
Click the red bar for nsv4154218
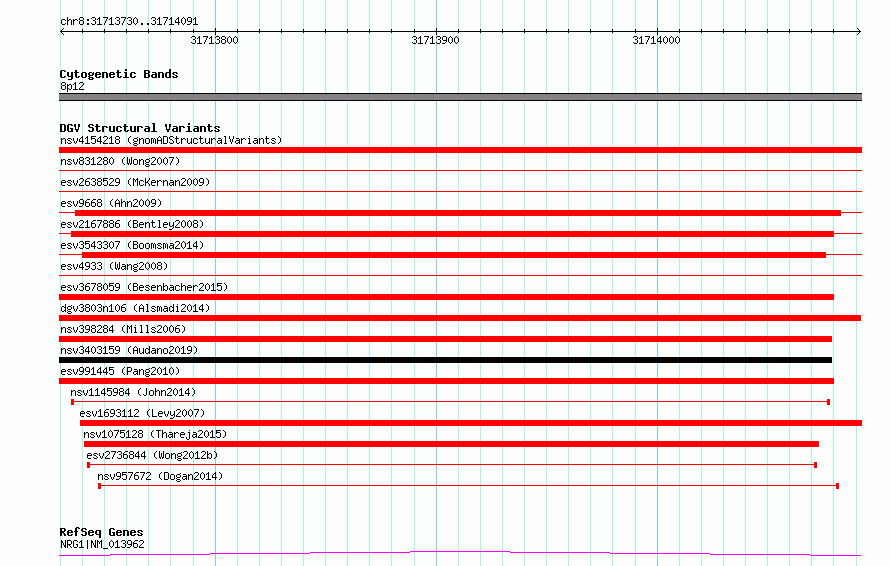(460, 150)
